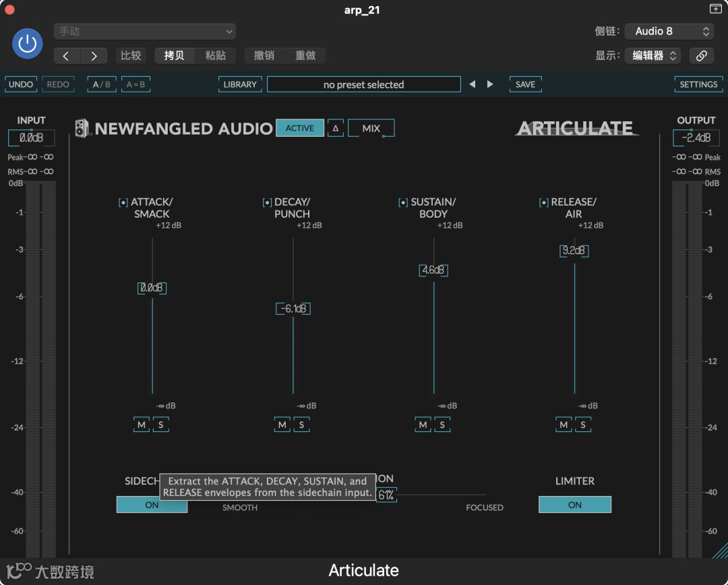This screenshot has height=585, width=728.
Task: Toggle the SIDECHAIN ON button
Action: click(152, 505)
